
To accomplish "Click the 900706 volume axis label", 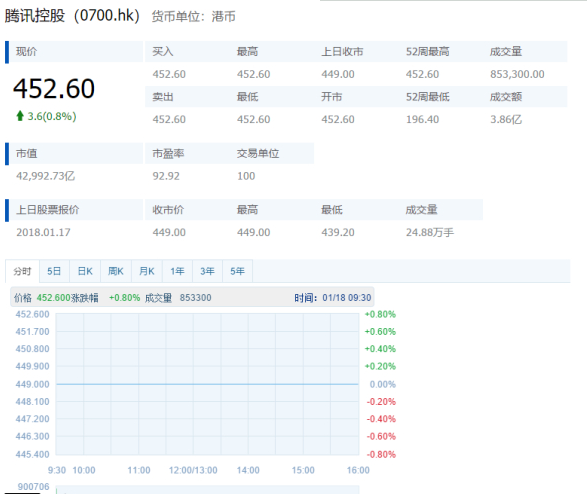I will (x=33, y=487).
